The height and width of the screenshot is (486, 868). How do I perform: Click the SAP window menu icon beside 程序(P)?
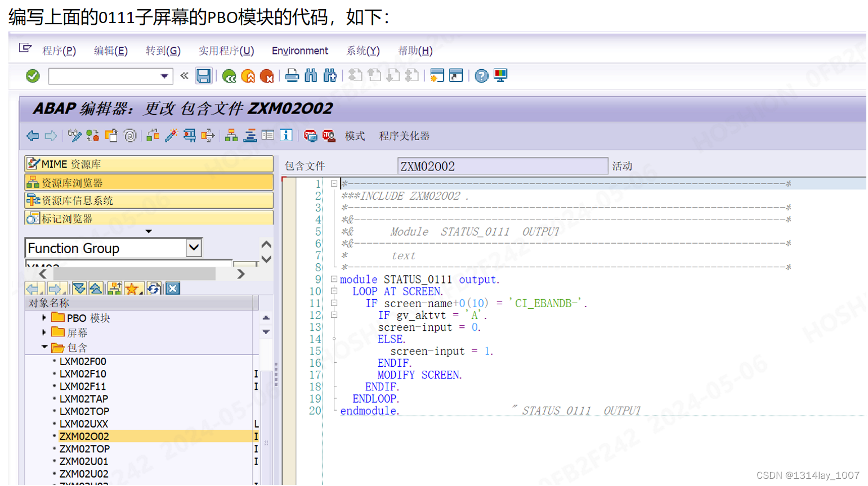point(25,48)
